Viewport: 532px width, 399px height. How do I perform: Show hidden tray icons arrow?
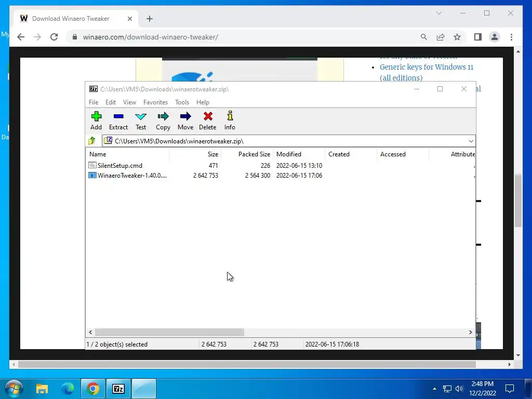pos(434,389)
